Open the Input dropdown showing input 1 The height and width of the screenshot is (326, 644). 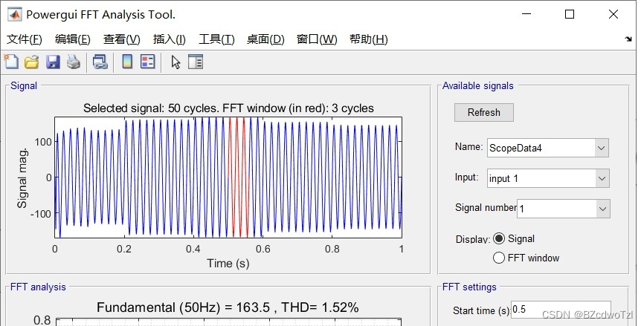point(548,178)
